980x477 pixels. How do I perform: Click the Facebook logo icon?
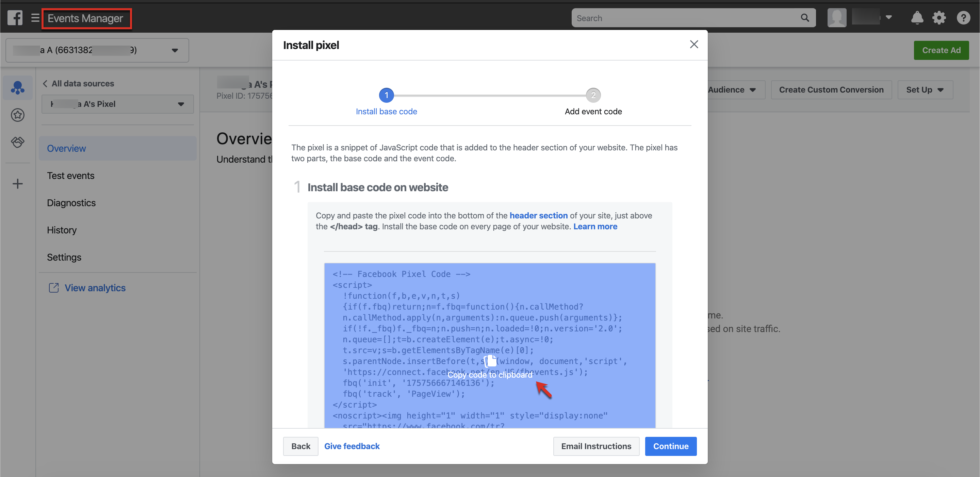[15, 18]
